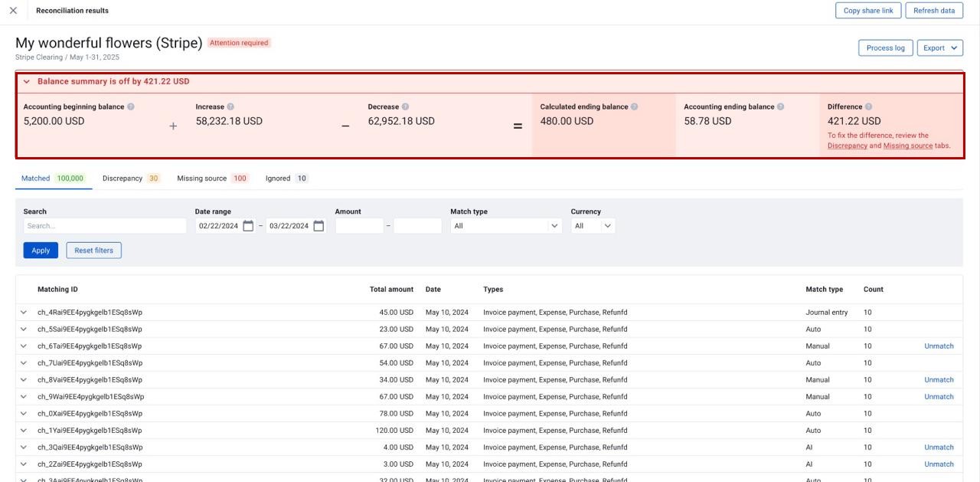Expand row ch_8Vai9EE4pygkgelb1ESq8sWp
Viewport: 980px width, 482px height.
pos(24,380)
